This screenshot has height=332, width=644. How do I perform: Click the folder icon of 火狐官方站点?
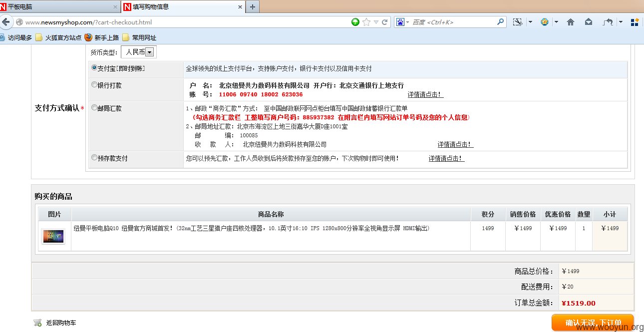pyautogui.click(x=39, y=37)
